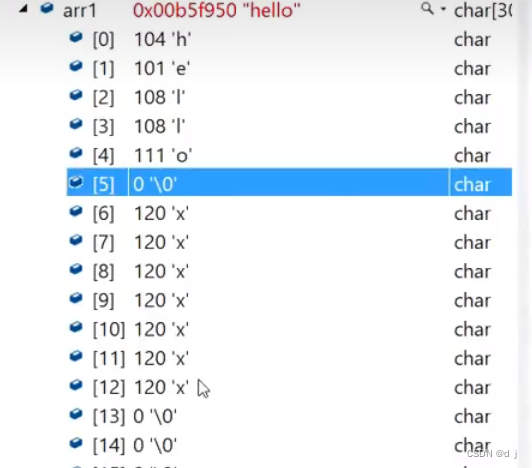Select the [3] index name

point(103,127)
